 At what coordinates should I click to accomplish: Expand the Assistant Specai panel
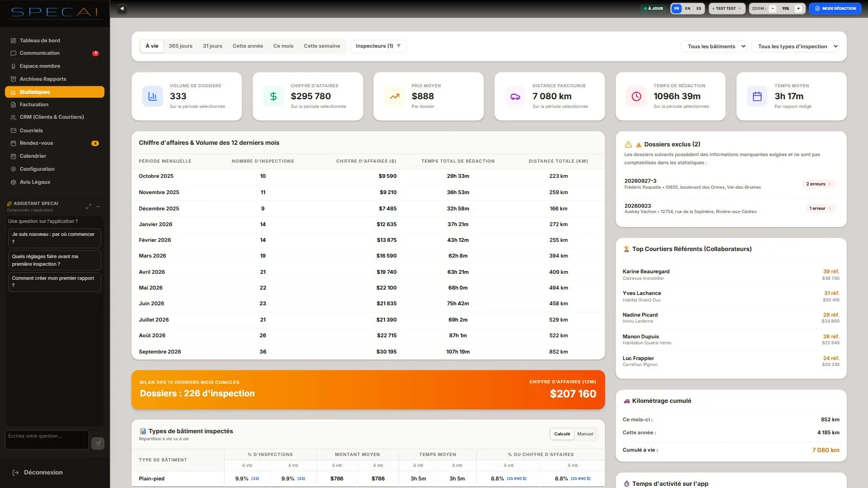[88, 206]
